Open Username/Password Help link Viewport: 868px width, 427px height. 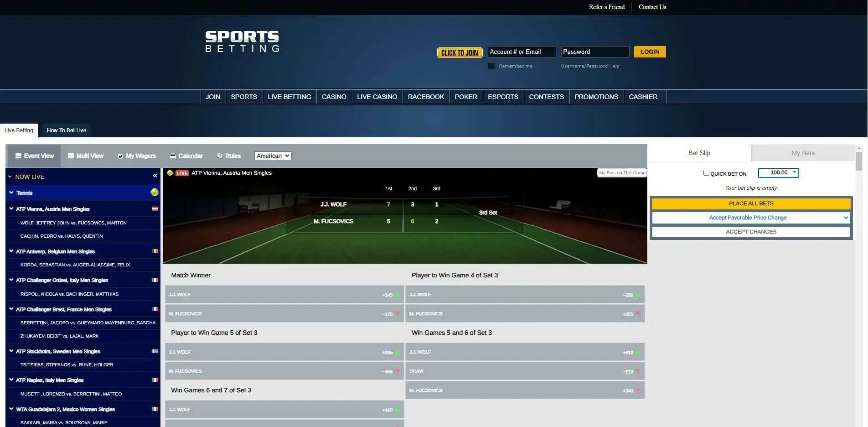[x=590, y=66]
